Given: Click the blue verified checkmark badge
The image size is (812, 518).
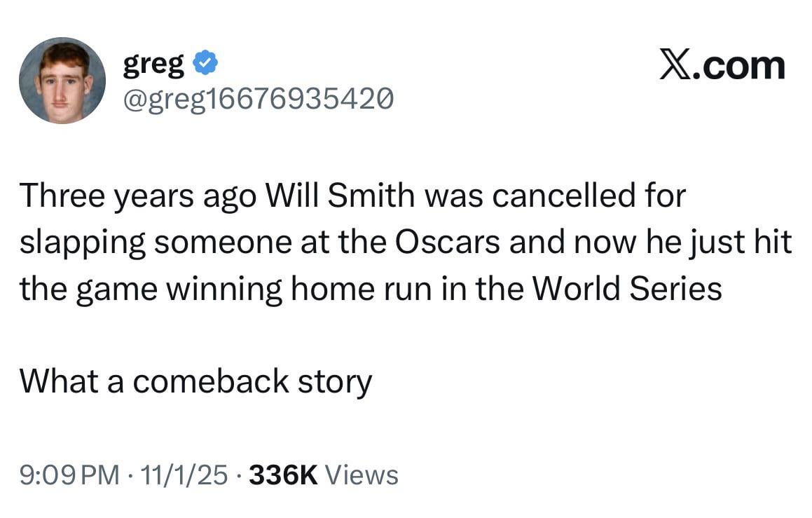Looking at the screenshot, I should 205,64.
